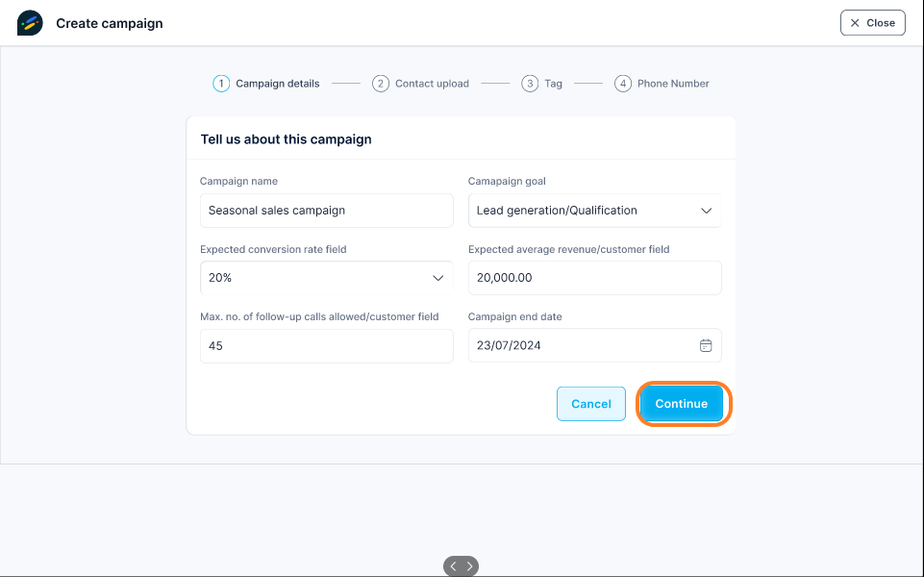The height and width of the screenshot is (577, 924).
Task: Go to previous slide with left chevron
Action: click(453, 566)
